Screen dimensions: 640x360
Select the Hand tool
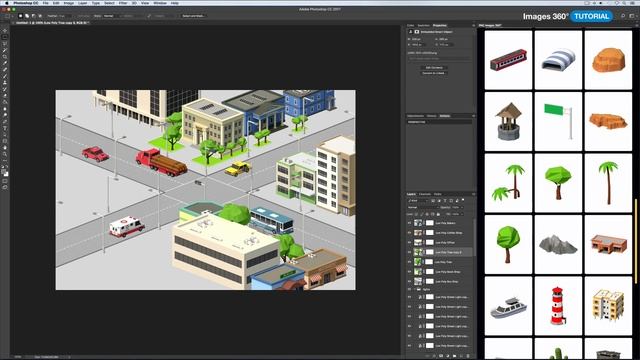click(x=5, y=147)
